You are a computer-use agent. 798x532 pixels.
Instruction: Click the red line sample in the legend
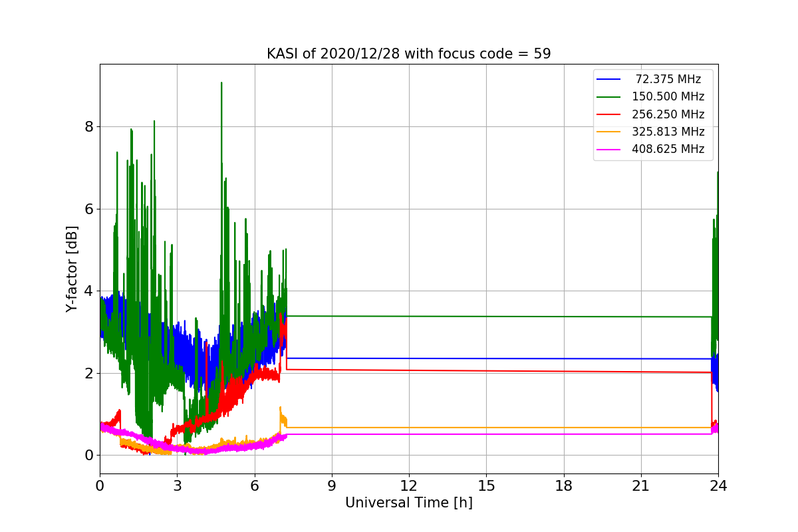pyautogui.click(x=609, y=114)
